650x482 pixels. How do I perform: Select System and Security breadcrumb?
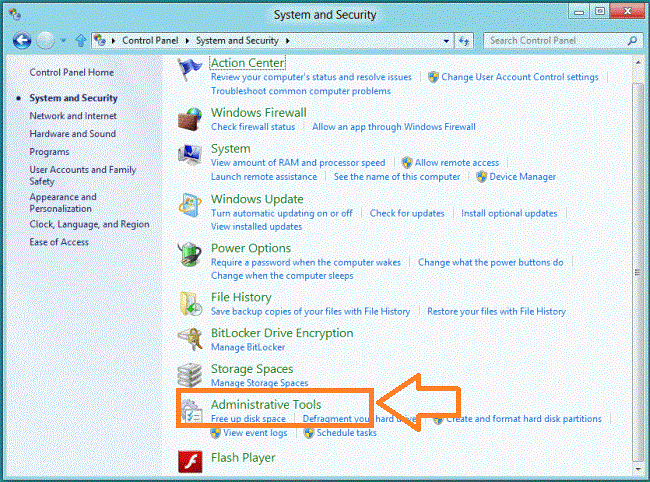point(237,41)
